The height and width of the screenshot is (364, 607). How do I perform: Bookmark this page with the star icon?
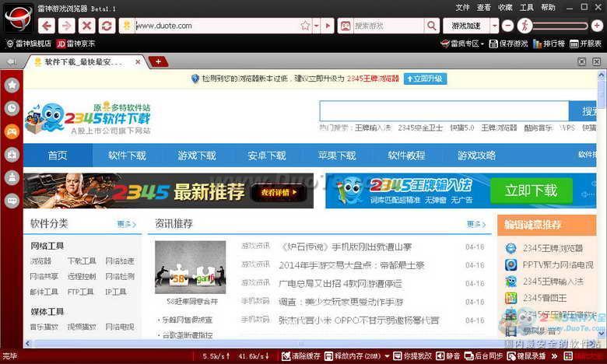click(x=305, y=26)
